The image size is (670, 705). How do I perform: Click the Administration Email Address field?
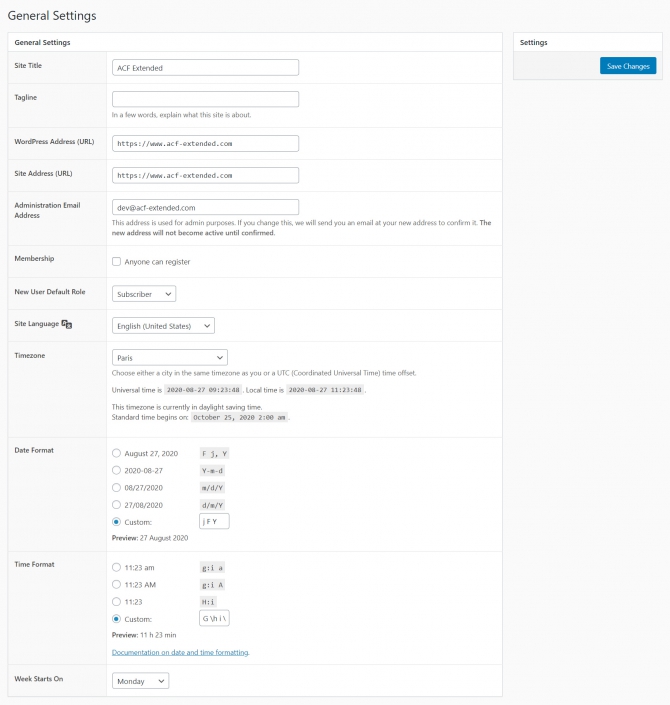coord(205,207)
